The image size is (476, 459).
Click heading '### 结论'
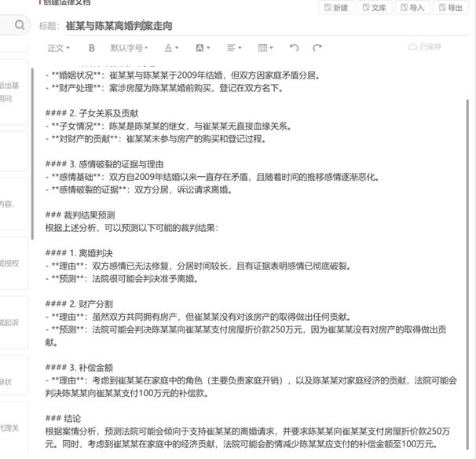(63, 419)
